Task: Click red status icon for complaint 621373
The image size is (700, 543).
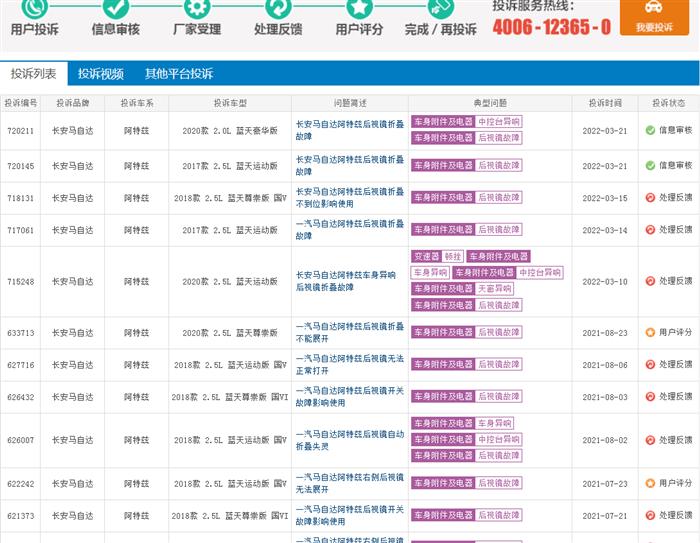Action: pyautogui.click(x=650, y=515)
